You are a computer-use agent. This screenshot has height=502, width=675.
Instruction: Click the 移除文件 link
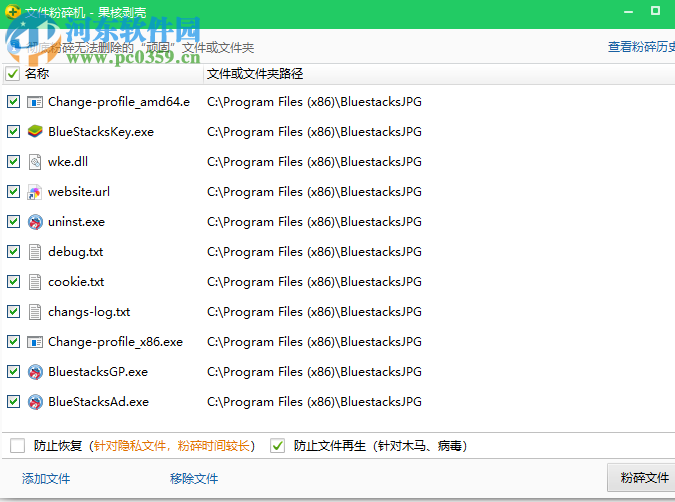(x=194, y=478)
